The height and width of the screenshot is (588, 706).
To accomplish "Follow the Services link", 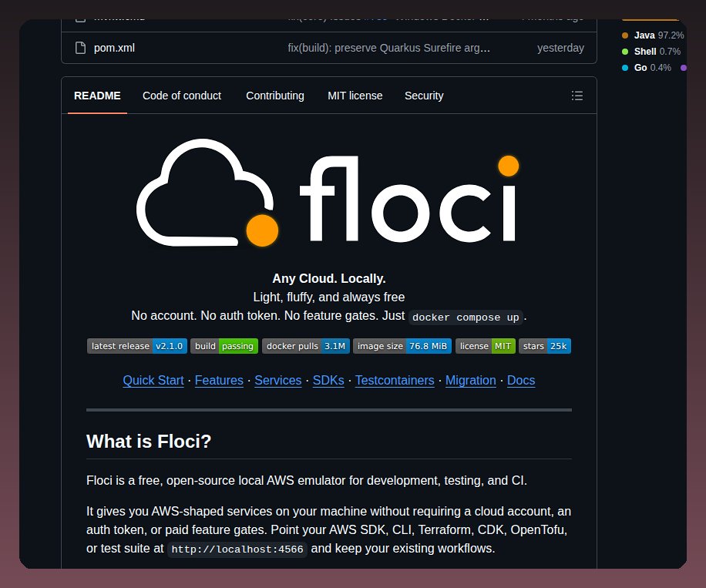I will 277,381.
